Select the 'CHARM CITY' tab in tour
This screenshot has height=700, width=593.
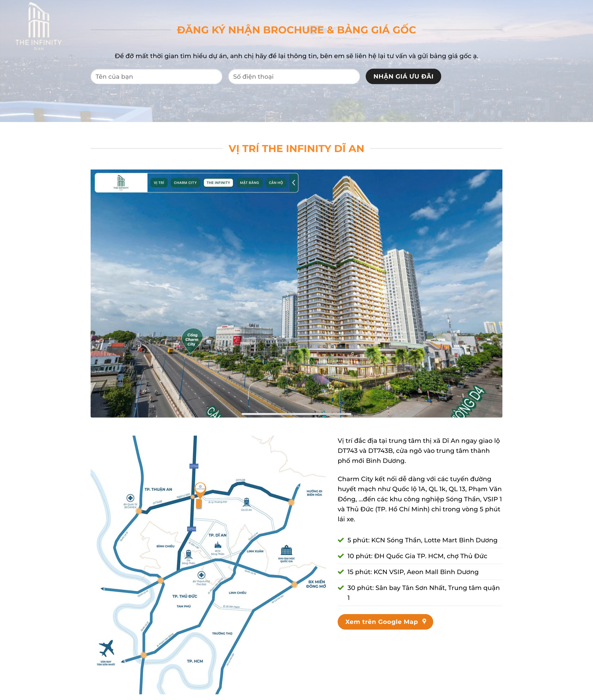click(x=185, y=183)
